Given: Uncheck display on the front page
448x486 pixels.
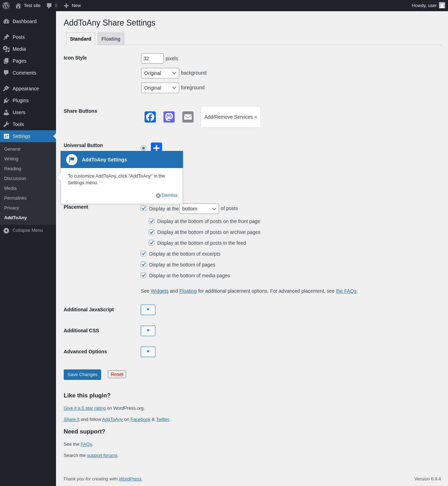Looking at the screenshot, I should pyautogui.click(x=152, y=221).
